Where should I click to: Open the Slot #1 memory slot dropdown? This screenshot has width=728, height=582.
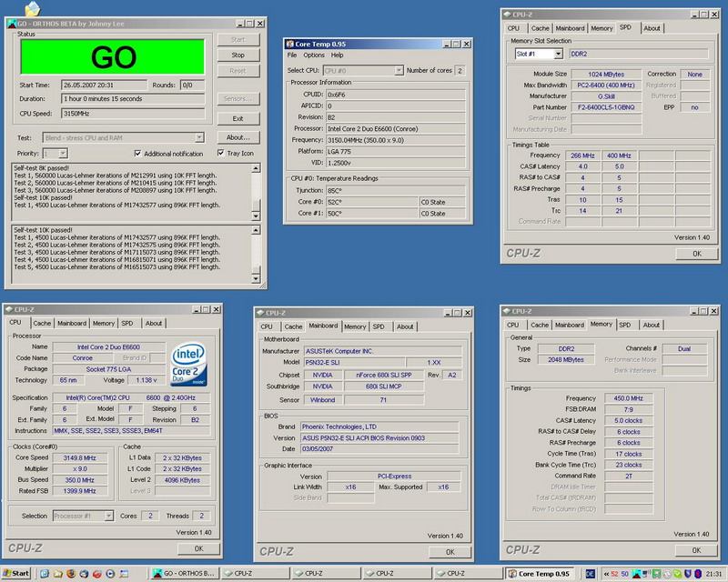(x=558, y=54)
